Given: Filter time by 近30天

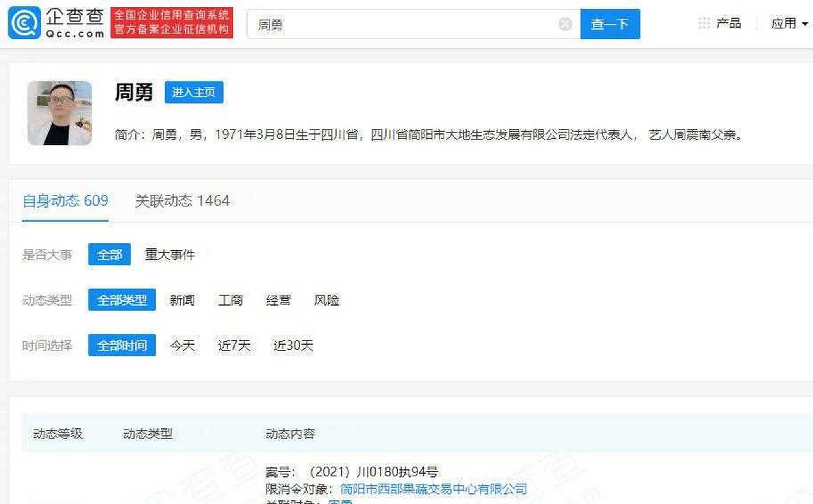Looking at the screenshot, I should coord(293,346).
